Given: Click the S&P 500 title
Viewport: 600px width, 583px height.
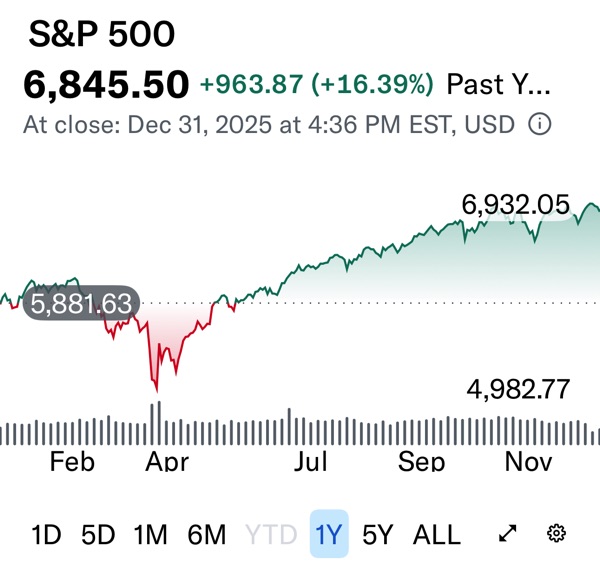Looking at the screenshot, I should tap(101, 36).
